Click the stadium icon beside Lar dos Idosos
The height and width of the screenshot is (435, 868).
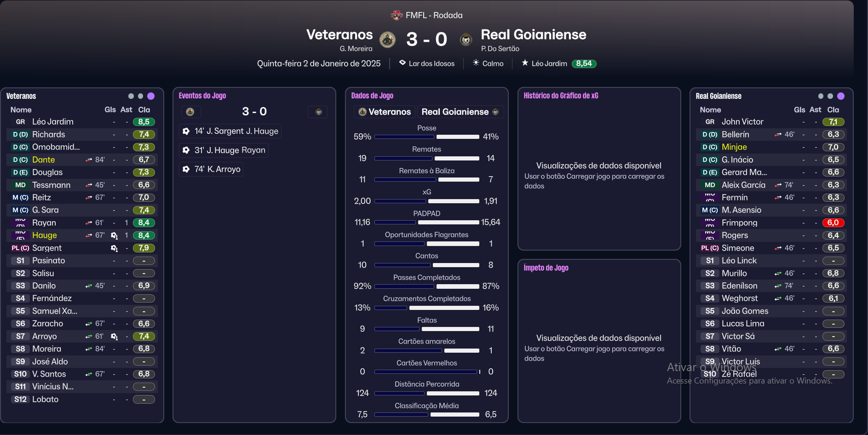pos(402,63)
